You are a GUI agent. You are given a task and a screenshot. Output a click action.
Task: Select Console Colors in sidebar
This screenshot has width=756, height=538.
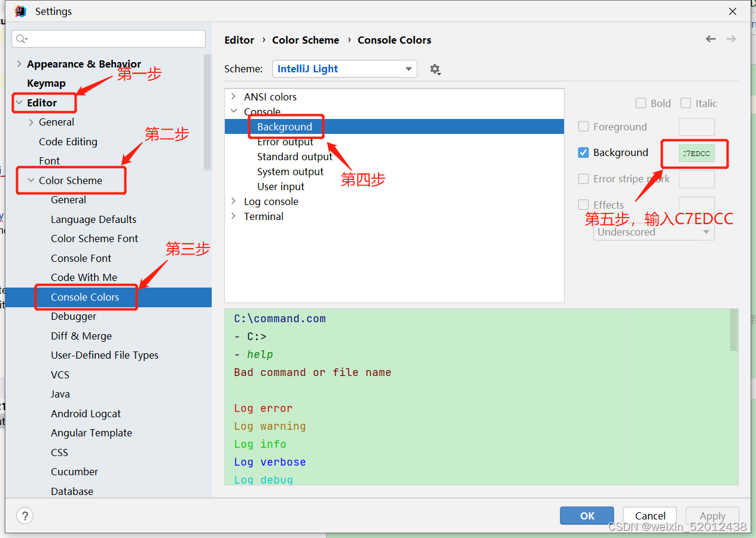(85, 297)
